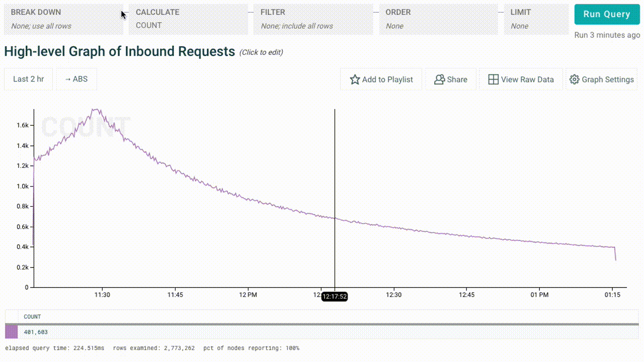The width and height of the screenshot is (644, 362).
Task: Click the 12:45 x-axis label
Action: tap(466, 295)
